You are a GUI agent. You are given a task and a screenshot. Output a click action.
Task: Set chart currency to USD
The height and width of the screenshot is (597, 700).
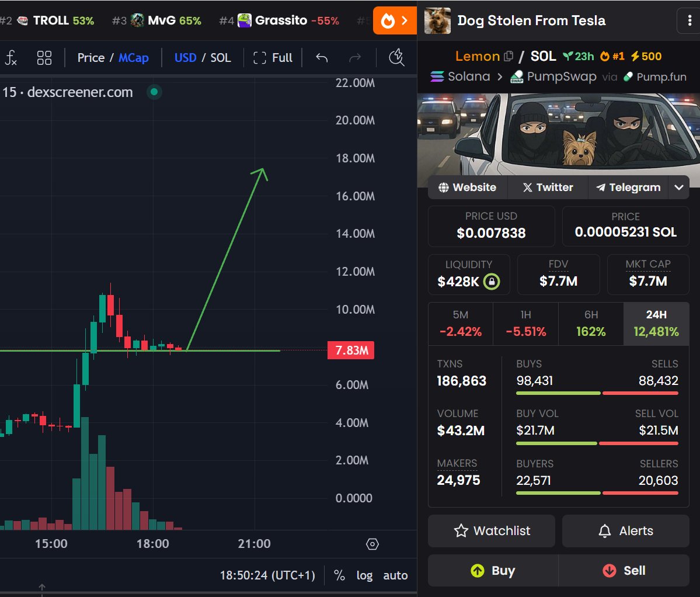coord(185,58)
